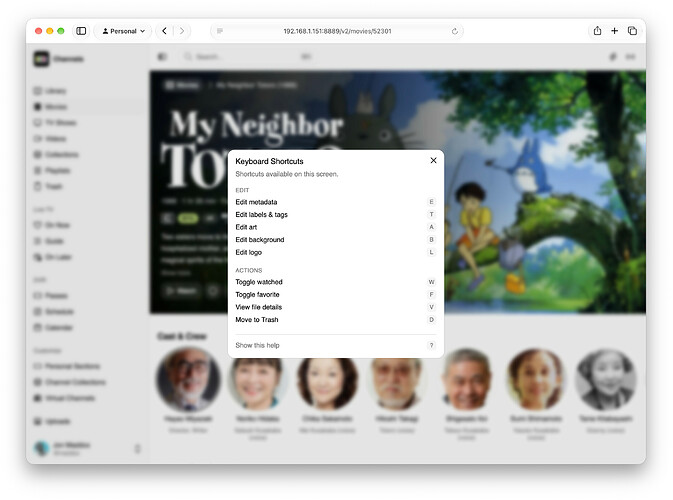Focus the address bar URL field
The height and width of the screenshot is (500, 673).
(x=337, y=31)
